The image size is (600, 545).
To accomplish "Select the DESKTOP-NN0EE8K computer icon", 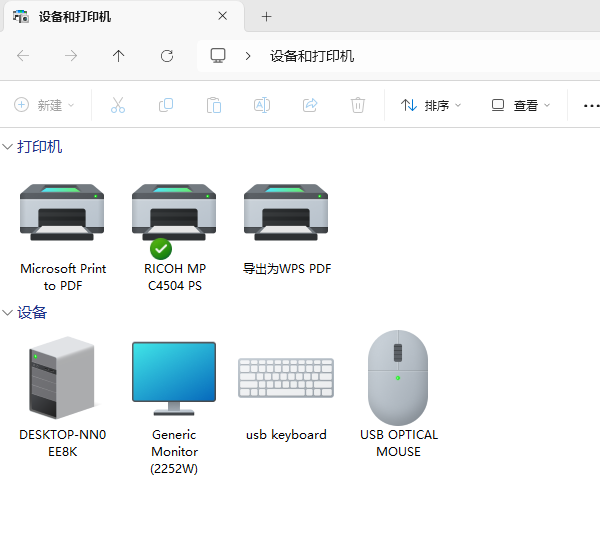I will click(x=62, y=378).
